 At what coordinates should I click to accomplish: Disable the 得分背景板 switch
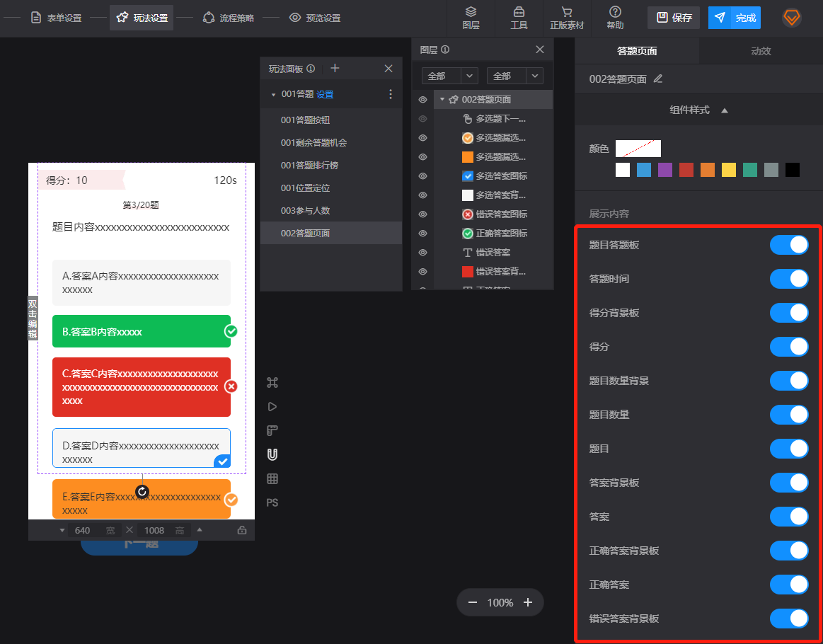coord(789,313)
